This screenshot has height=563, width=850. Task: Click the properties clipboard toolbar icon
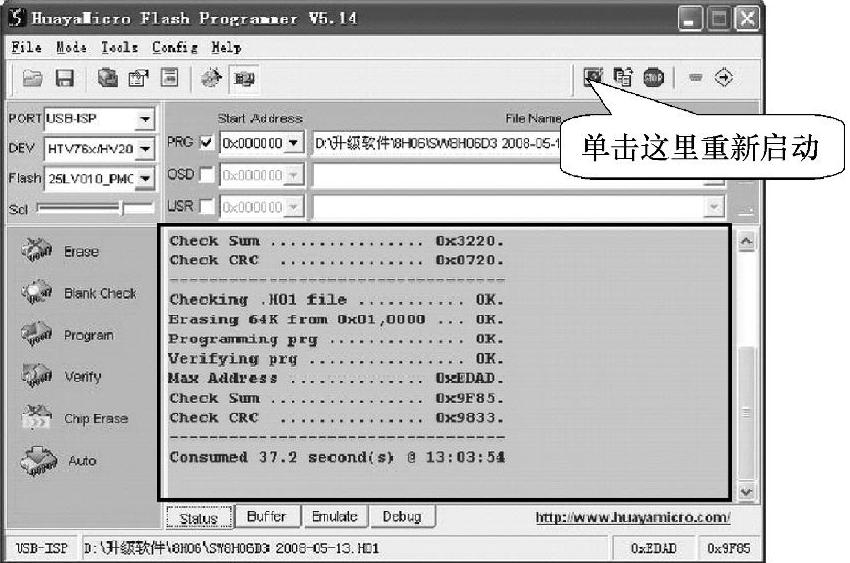pyautogui.click(x=139, y=78)
